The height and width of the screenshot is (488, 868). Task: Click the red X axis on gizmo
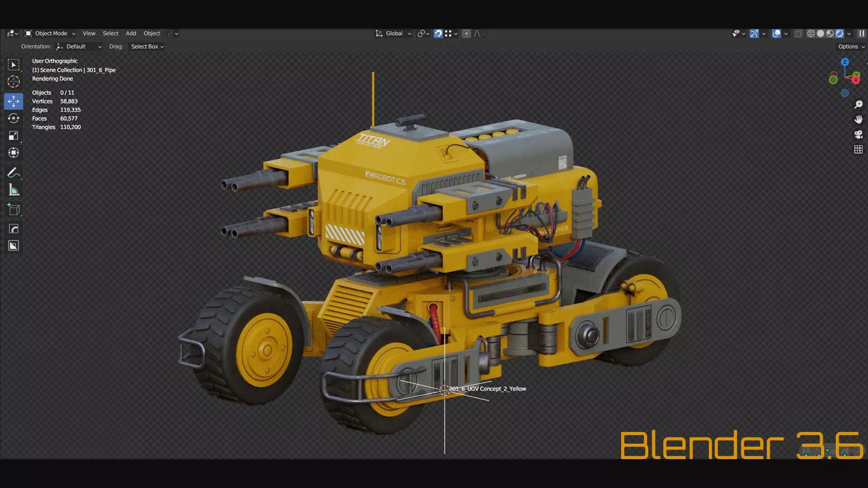856,80
